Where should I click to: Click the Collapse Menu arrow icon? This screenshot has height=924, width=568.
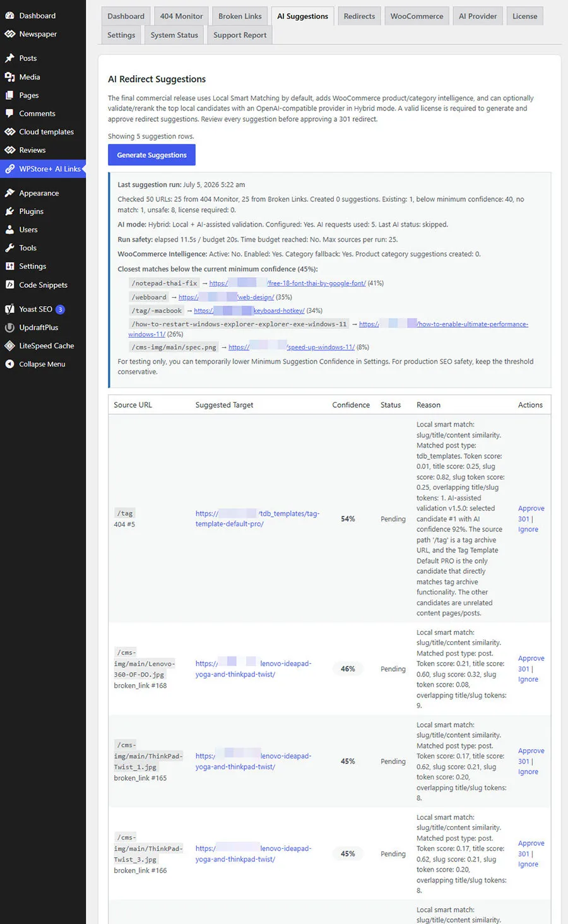click(9, 364)
